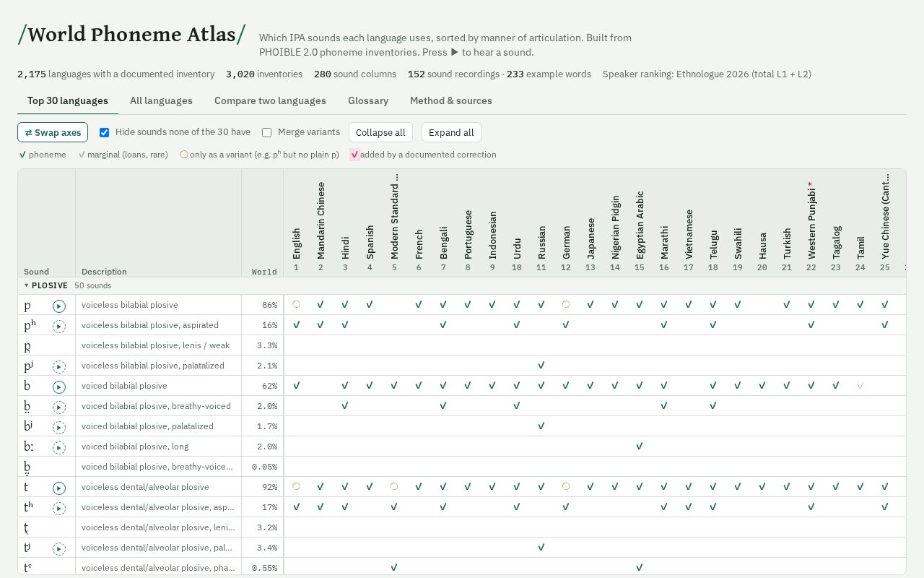Screen dimensions: 924x578
Task: Click the English column header
Action: 296,243
